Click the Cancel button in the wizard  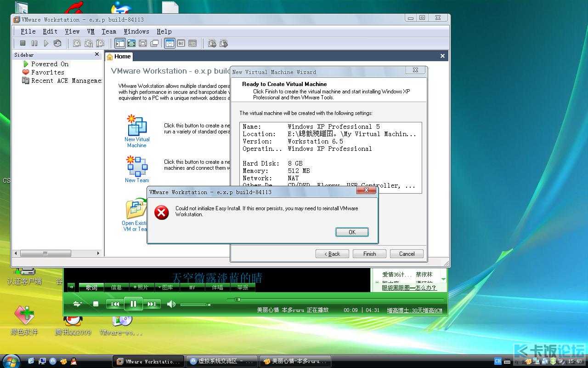[407, 253]
